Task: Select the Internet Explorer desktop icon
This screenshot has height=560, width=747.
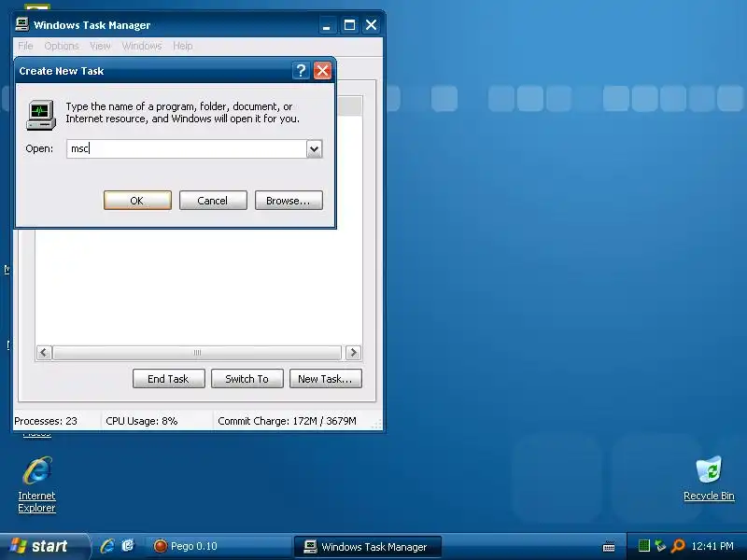Action: click(x=36, y=484)
